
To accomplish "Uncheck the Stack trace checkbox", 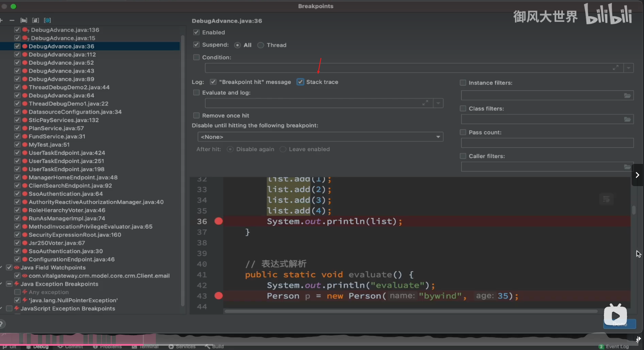I will tap(301, 82).
